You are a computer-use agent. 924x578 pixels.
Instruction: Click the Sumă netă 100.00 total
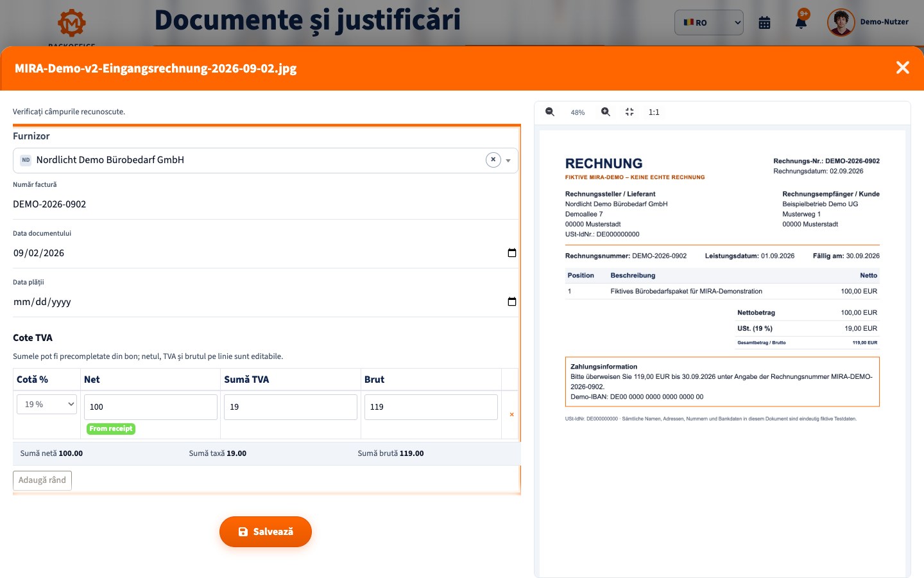pos(51,453)
